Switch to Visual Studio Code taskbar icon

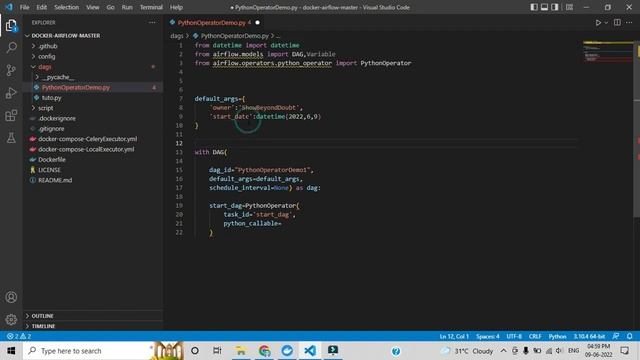tap(310, 351)
